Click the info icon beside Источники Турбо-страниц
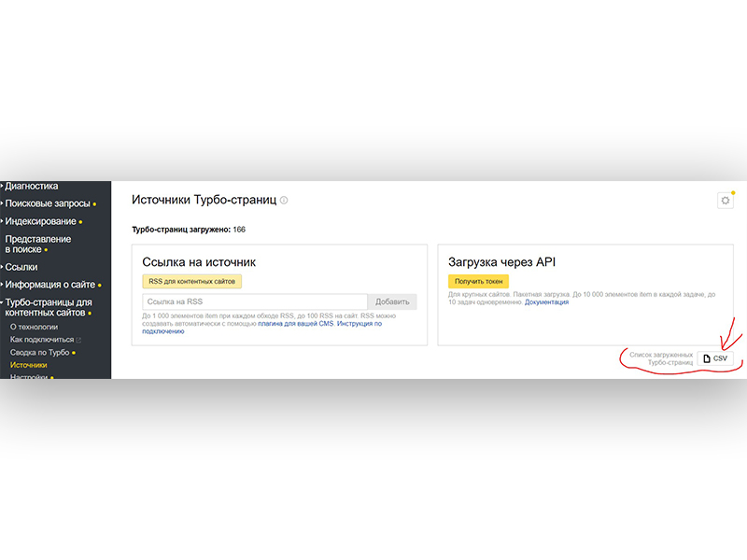 pos(284,200)
